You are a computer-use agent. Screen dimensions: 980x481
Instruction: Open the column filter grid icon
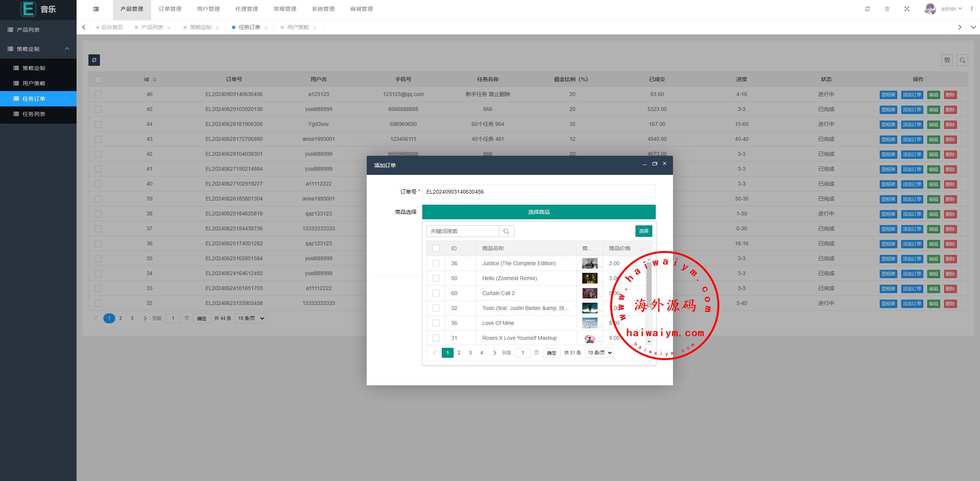947,60
